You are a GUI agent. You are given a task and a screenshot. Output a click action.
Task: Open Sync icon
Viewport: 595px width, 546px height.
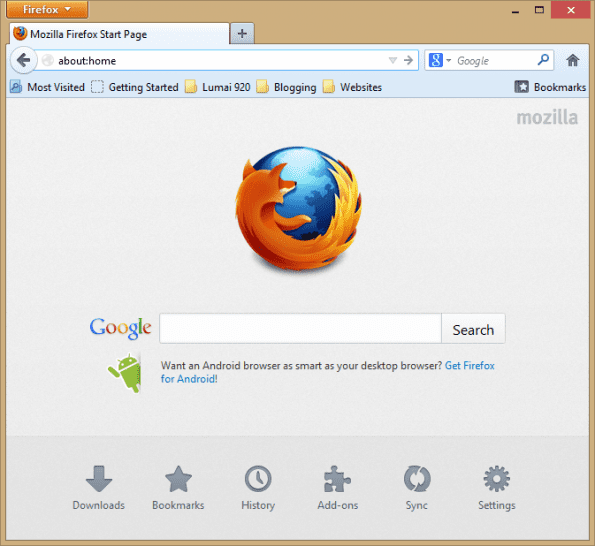pyautogui.click(x=417, y=488)
